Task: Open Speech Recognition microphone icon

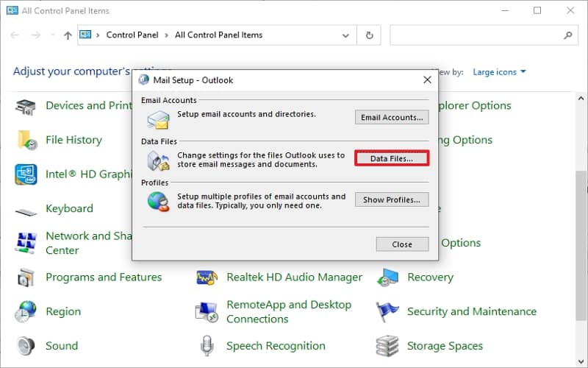Action: click(207, 345)
